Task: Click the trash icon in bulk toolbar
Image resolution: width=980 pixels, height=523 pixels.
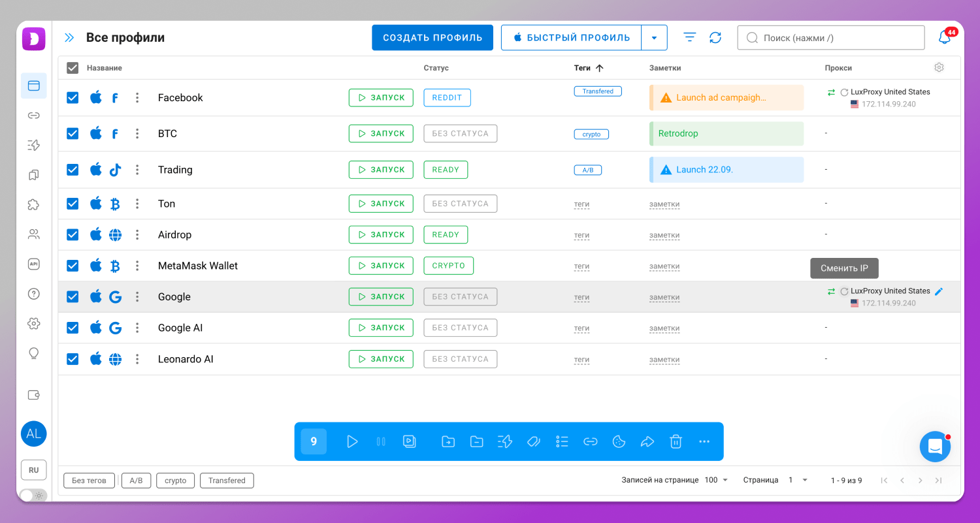Action: click(676, 442)
